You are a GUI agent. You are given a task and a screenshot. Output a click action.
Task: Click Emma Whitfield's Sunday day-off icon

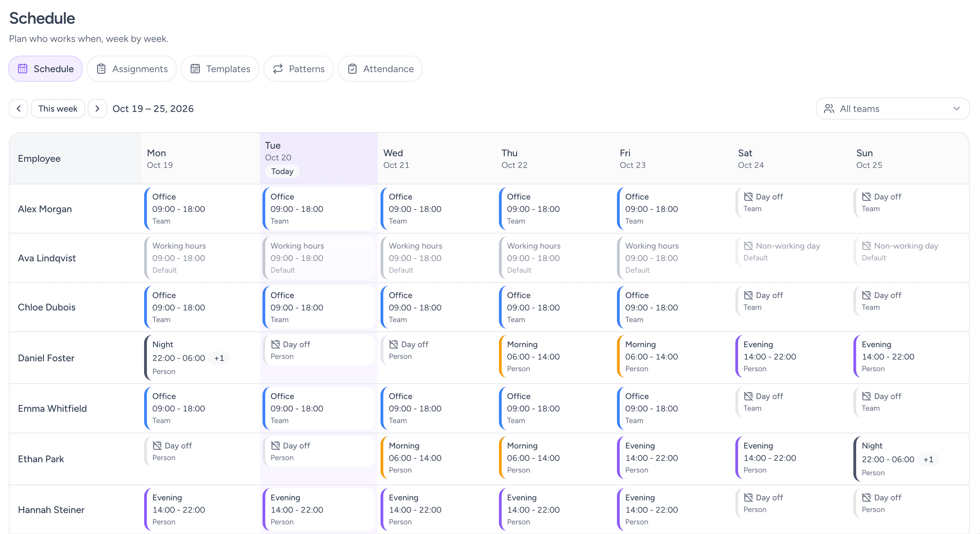point(867,396)
